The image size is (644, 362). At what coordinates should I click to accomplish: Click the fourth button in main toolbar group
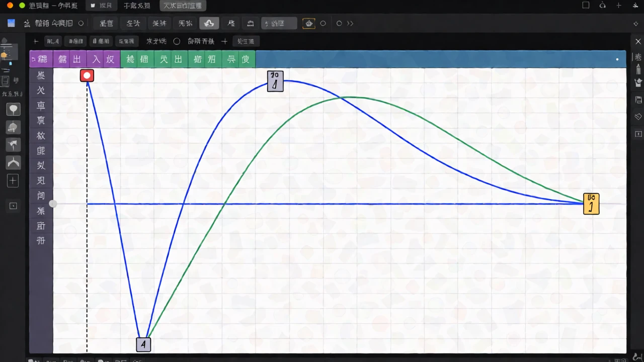click(185, 23)
